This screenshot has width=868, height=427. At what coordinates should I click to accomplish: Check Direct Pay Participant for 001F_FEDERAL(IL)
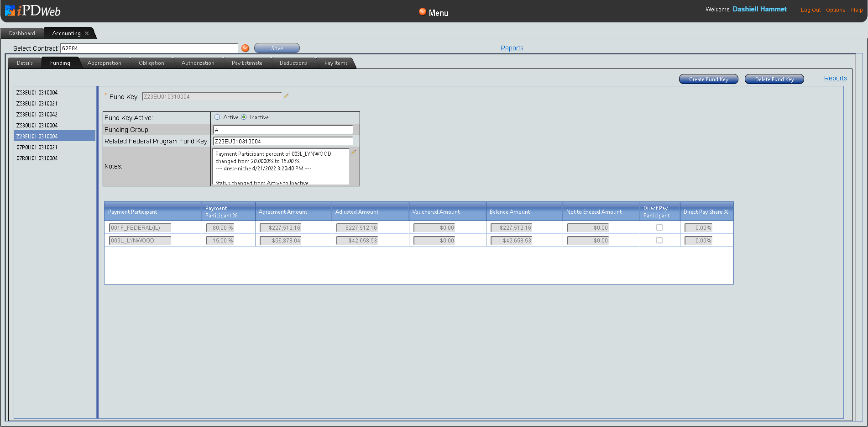coord(659,227)
